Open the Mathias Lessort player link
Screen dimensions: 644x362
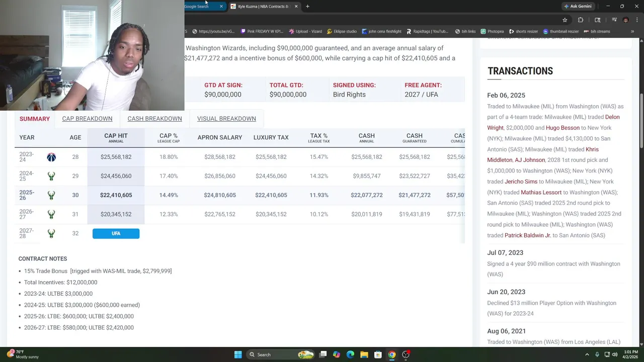(541, 192)
